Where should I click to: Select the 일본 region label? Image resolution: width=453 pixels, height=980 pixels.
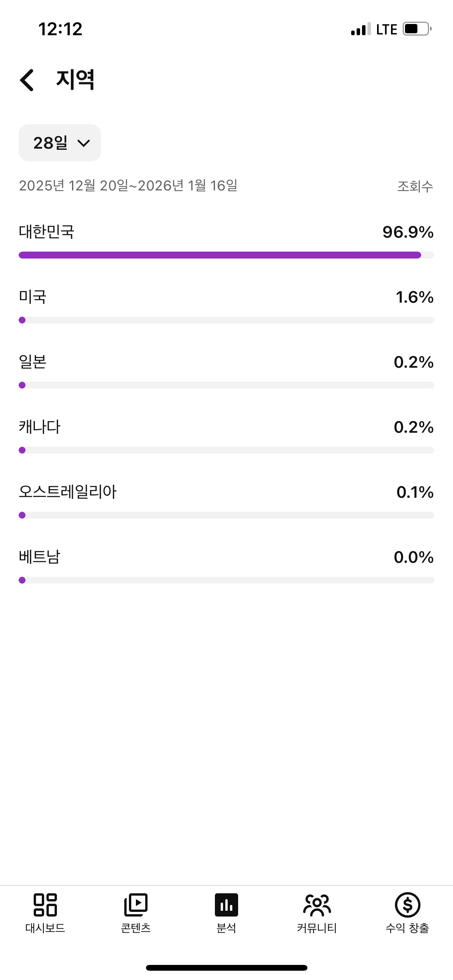click(33, 362)
